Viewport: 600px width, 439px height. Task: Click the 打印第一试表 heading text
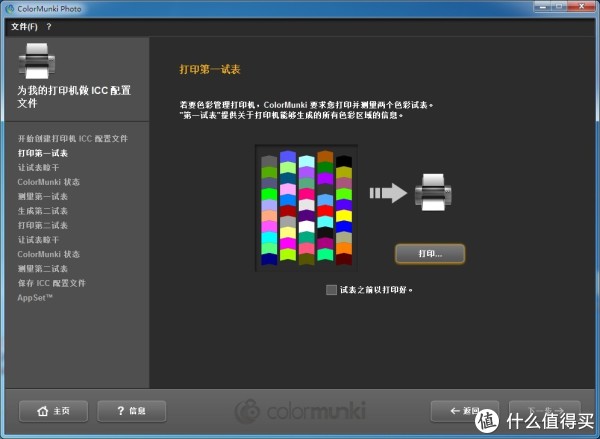210,69
